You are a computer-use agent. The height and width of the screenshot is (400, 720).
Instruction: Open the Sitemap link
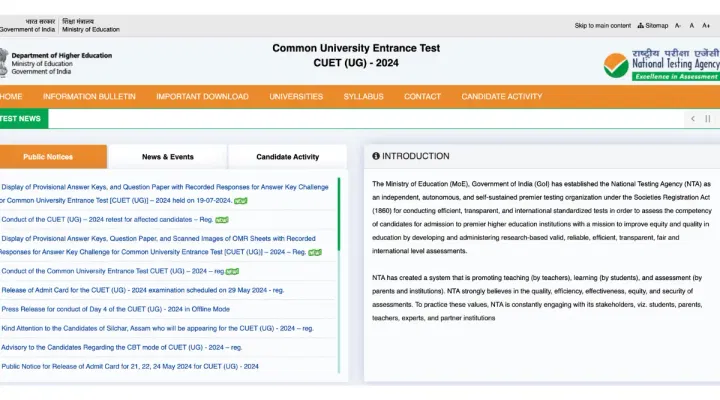tap(652, 26)
